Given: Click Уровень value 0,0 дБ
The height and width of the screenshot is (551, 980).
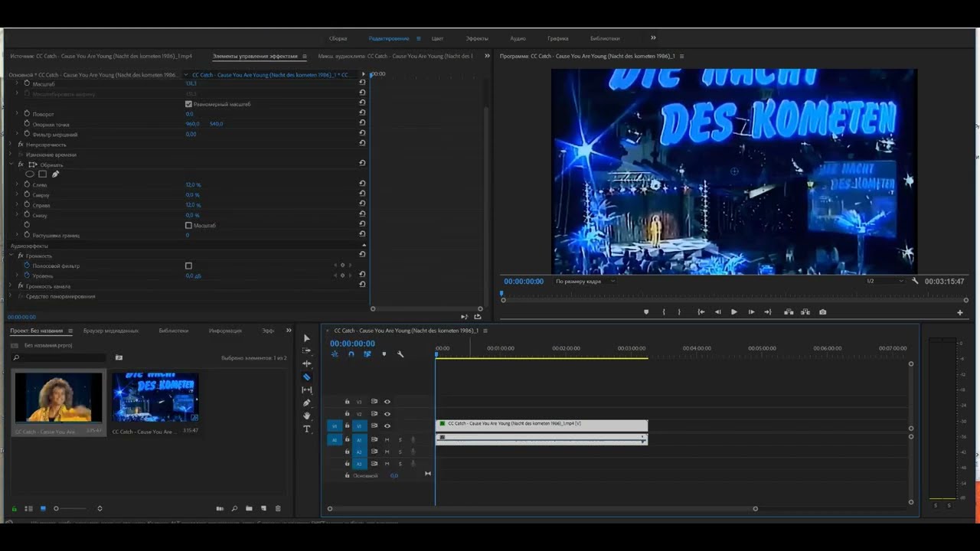Looking at the screenshot, I should click(193, 275).
